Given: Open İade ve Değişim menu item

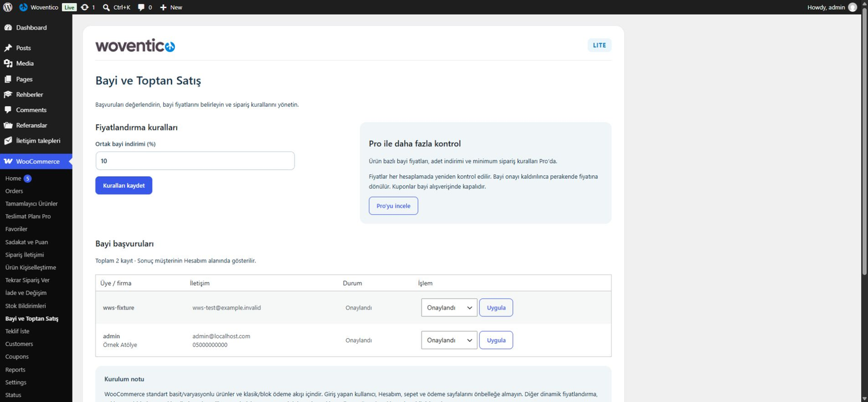Looking at the screenshot, I should 26,293.
